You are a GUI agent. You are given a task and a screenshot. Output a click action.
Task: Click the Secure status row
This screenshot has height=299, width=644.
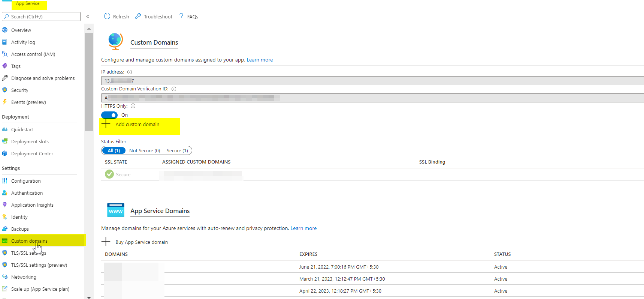(x=372, y=174)
